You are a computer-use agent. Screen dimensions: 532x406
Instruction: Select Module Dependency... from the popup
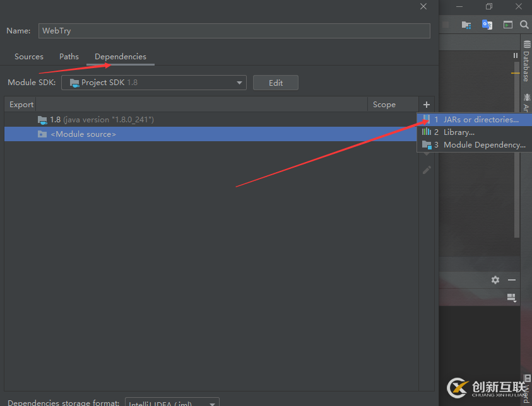tap(475, 145)
